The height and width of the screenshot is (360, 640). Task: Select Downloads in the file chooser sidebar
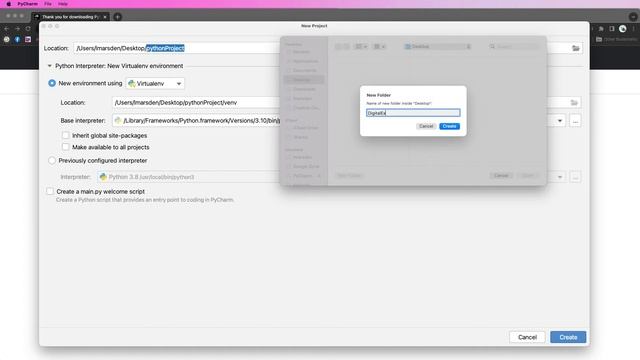[304, 89]
